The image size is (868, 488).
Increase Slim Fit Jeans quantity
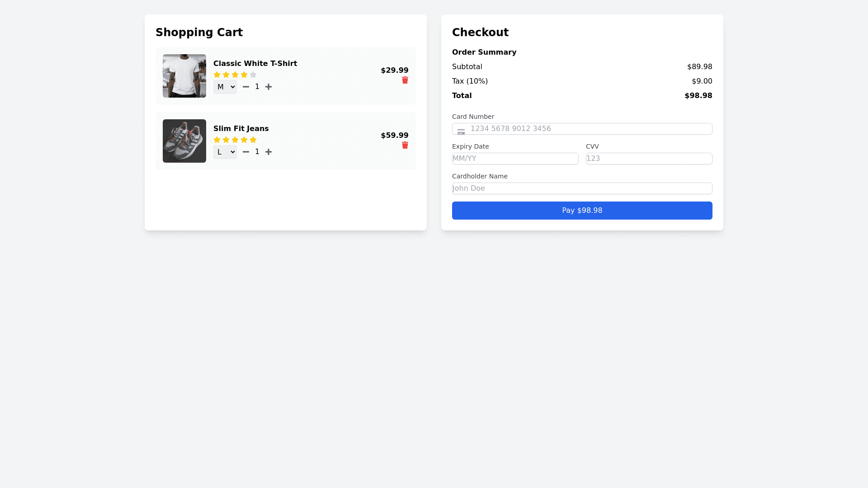tap(269, 152)
